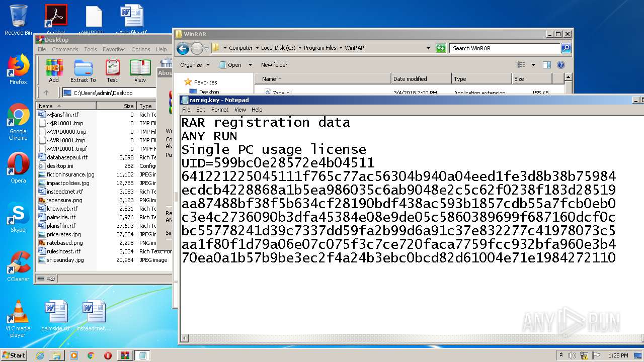Show the preview pane in Explorer
This screenshot has width=644, height=362.
pos(547,65)
